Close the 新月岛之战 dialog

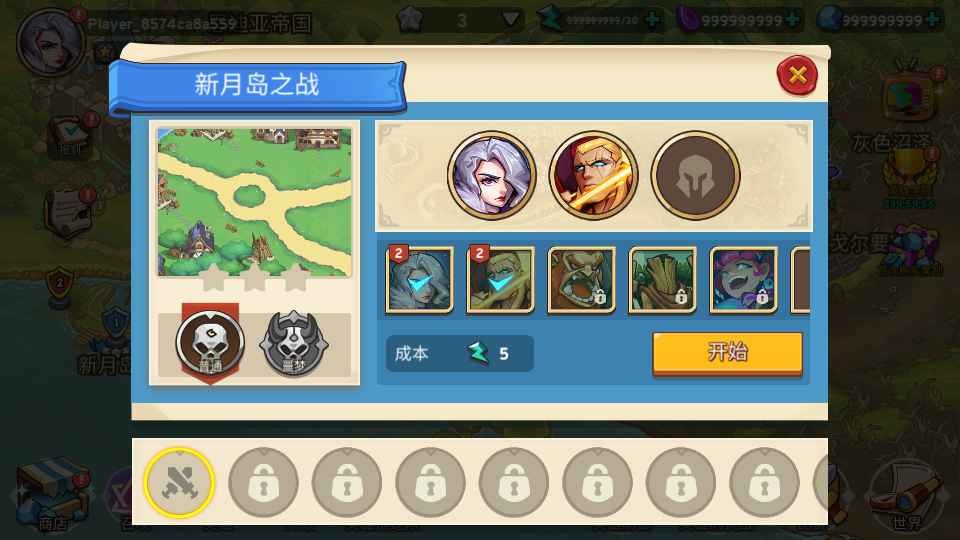point(797,76)
